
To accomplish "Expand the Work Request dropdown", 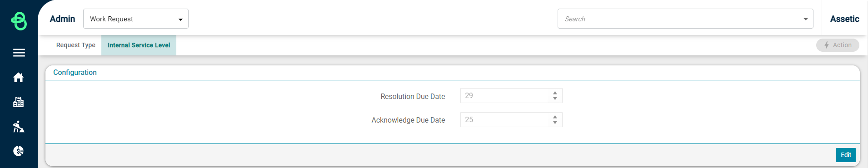I will click(x=136, y=19).
